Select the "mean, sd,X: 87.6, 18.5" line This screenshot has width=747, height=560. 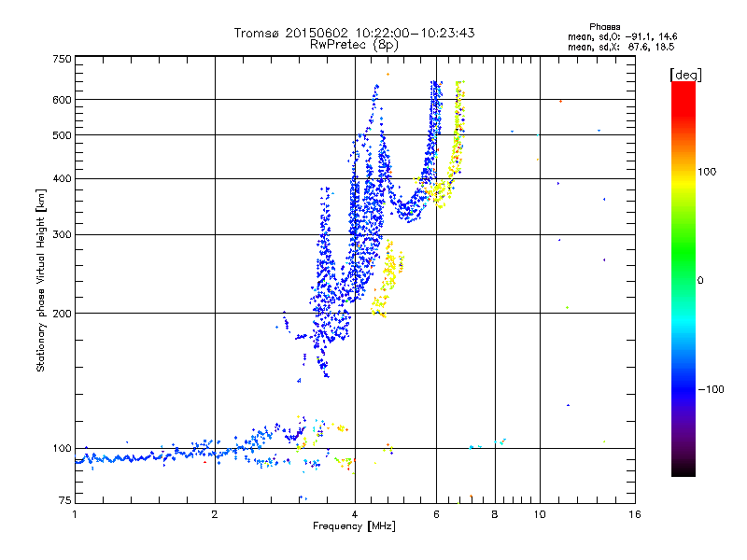point(621,47)
